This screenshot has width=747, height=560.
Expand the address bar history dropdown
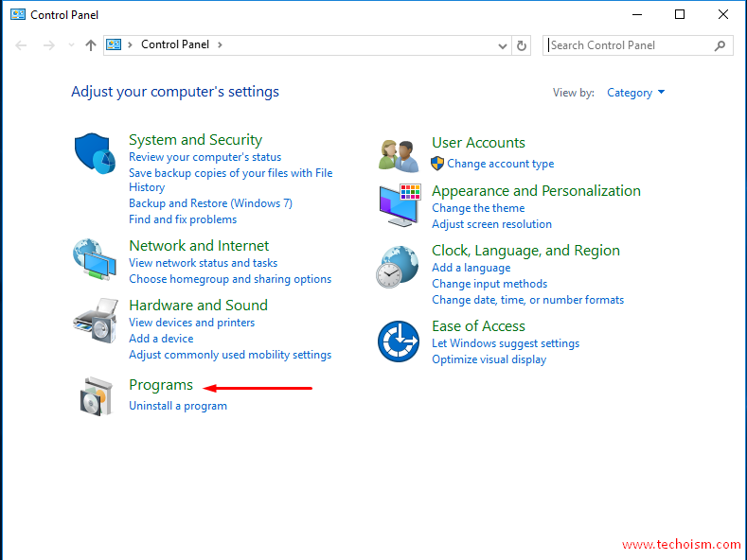coord(502,45)
